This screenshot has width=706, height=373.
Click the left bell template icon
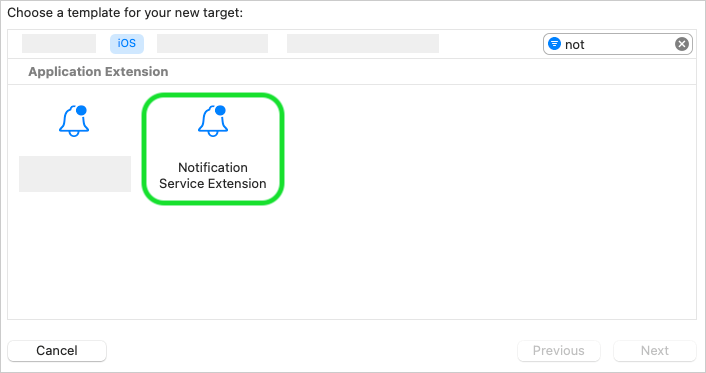pos(74,121)
